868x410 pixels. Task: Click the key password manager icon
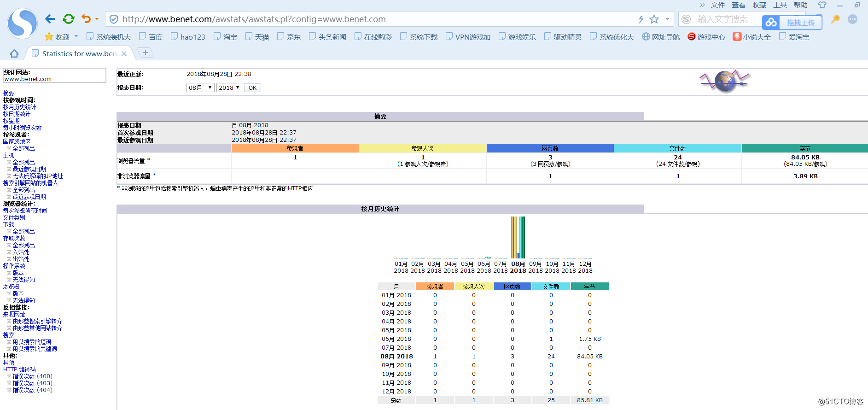point(835,19)
